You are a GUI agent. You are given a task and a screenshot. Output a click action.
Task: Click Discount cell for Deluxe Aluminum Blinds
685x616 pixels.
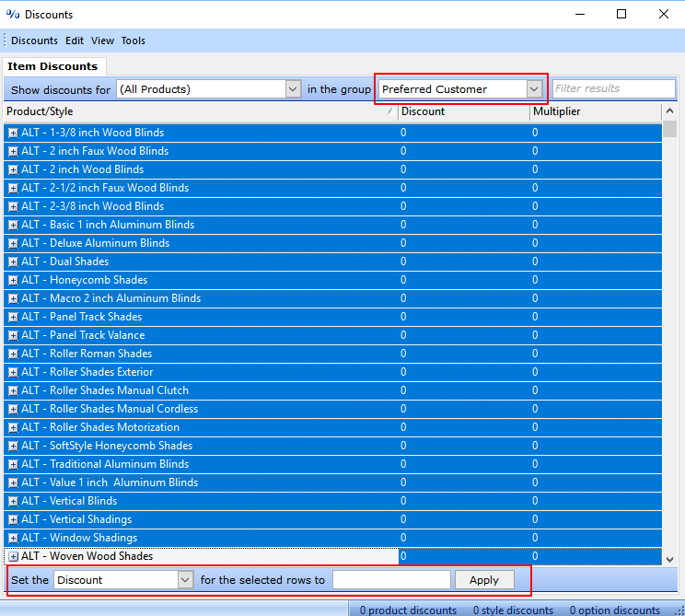point(464,243)
